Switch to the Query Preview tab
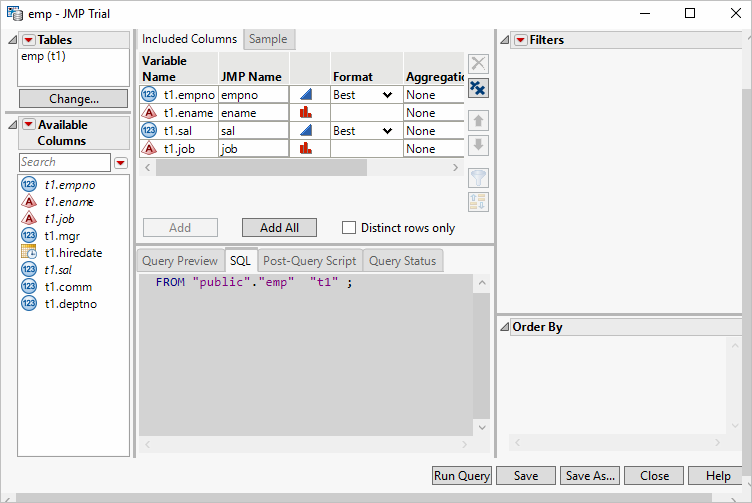 [x=180, y=261]
